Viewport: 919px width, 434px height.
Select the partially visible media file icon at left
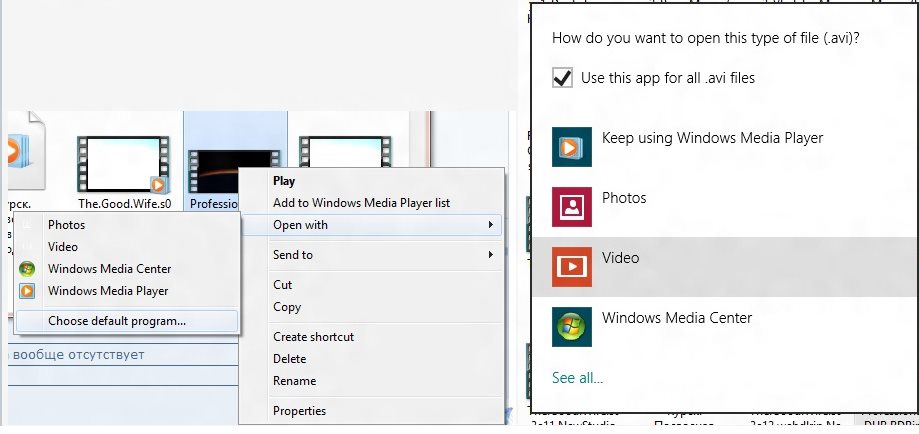26,151
